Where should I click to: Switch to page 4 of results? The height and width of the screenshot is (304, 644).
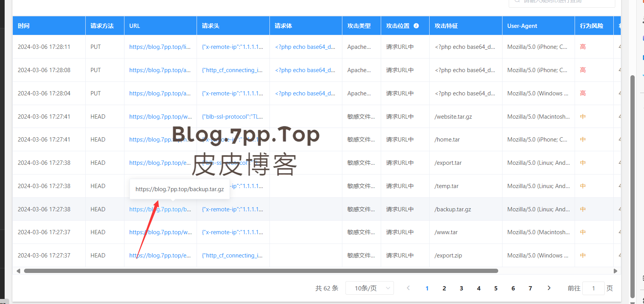478,288
